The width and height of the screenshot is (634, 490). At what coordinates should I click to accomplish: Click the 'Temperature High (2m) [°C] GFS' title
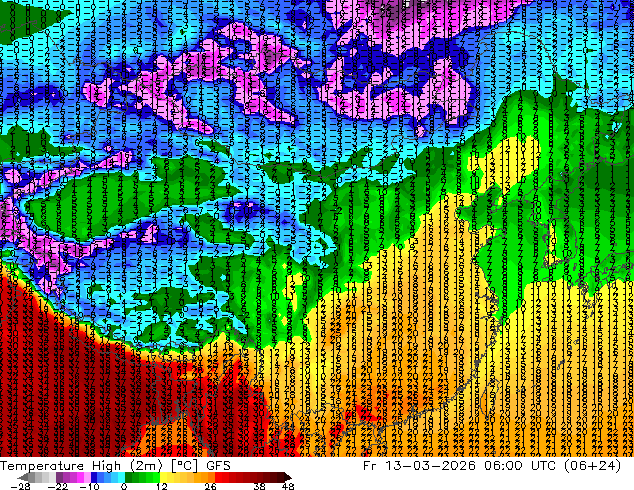115,466
